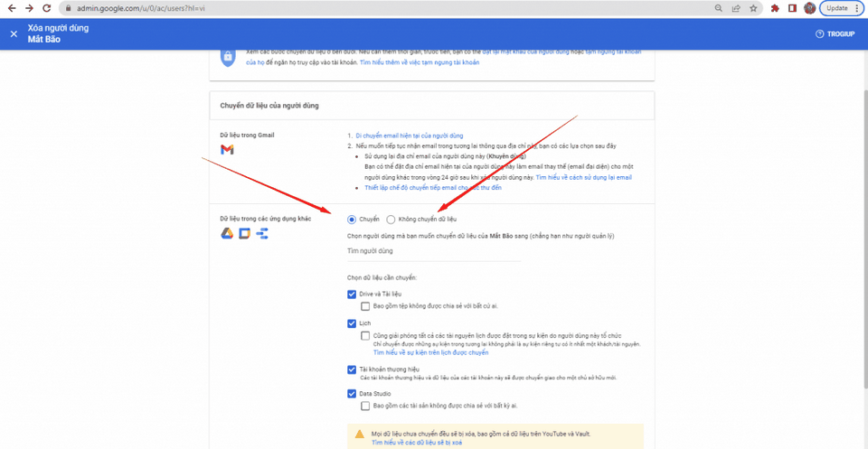Viewport: 868px width, 449px height.
Task: Uncheck the Tài khoản thương hiệu checkbox
Action: [x=352, y=369]
